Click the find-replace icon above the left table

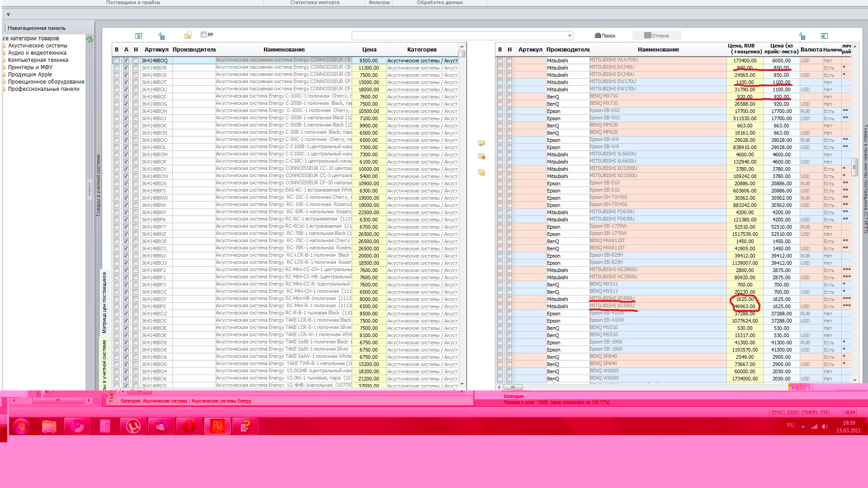(x=161, y=36)
